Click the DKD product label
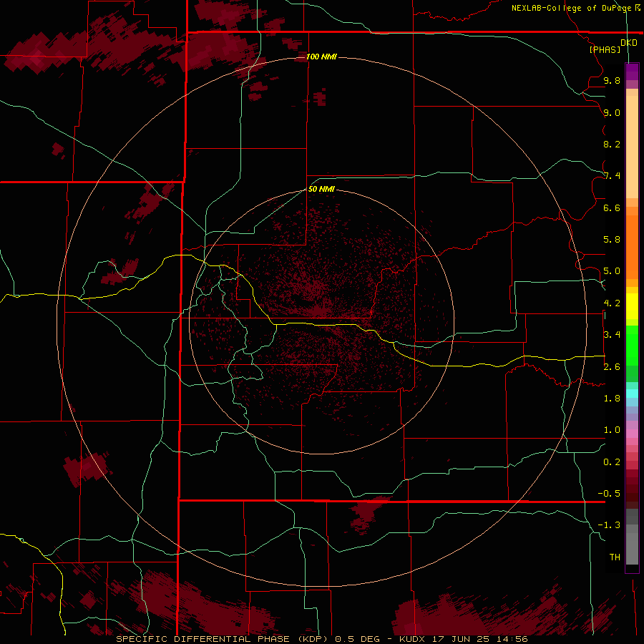This screenshot has width=644, height=644. (628, 42)
